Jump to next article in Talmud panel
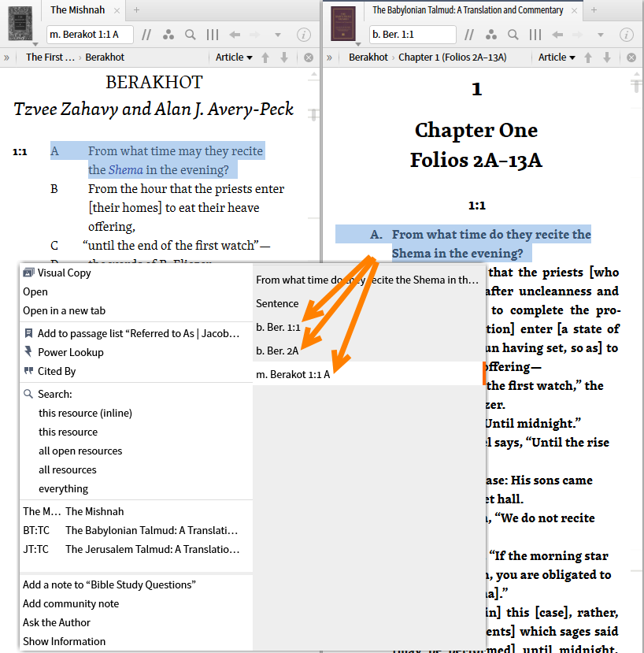The height and width of the screenshot is (653, 644). tap(607, 58)
